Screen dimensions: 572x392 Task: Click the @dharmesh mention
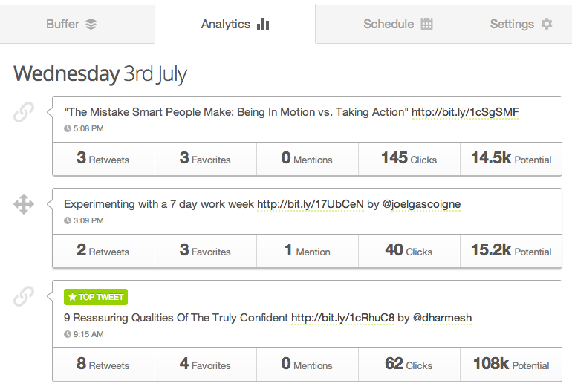[442, 318]
